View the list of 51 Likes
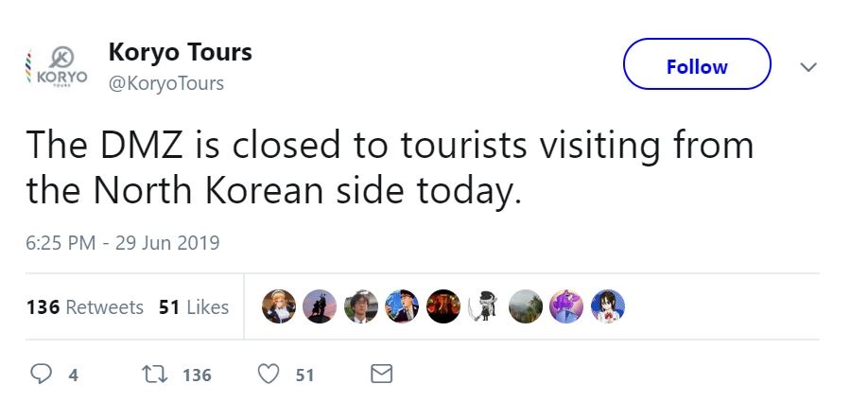 [x=194, y=307]
